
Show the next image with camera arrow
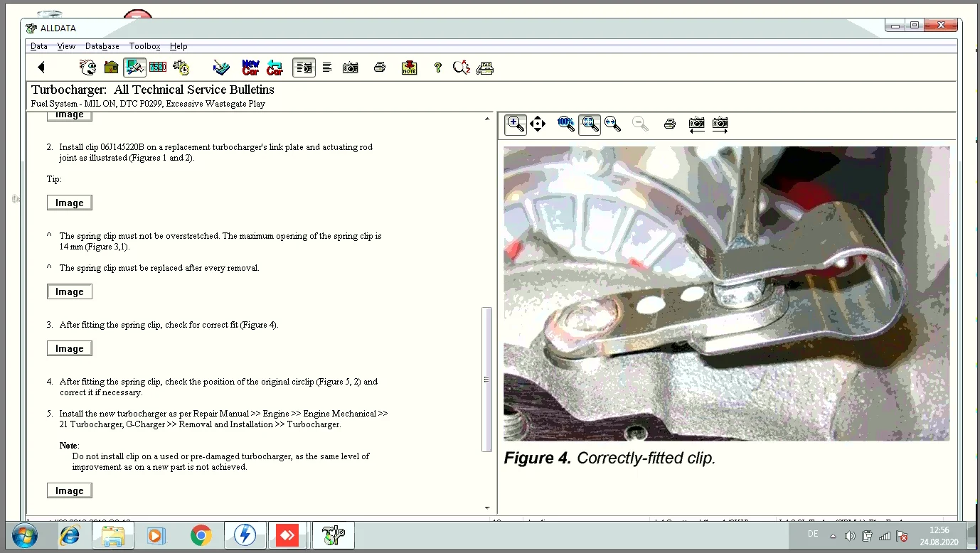point(720,124)
